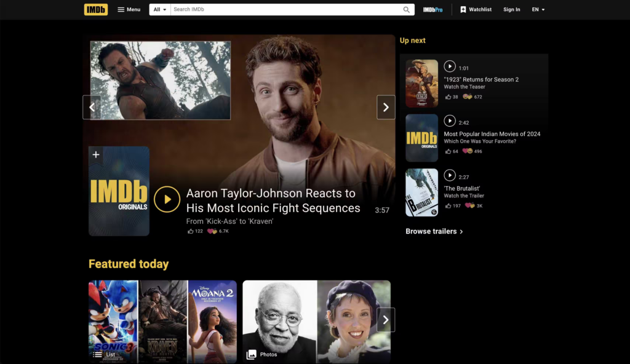Play 'The Brutalist' trailer
The image size is (630, 364).
tap(450, 175)
